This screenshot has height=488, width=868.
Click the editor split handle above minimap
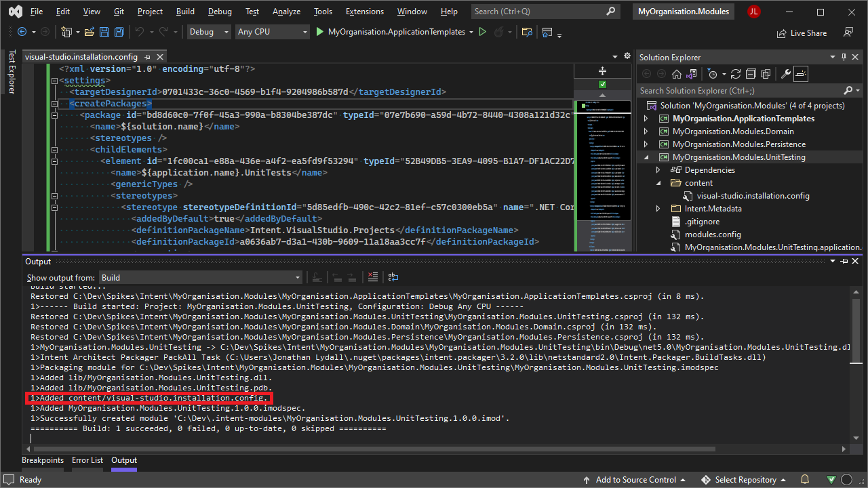pyautogui.click(x=602, y=71)
